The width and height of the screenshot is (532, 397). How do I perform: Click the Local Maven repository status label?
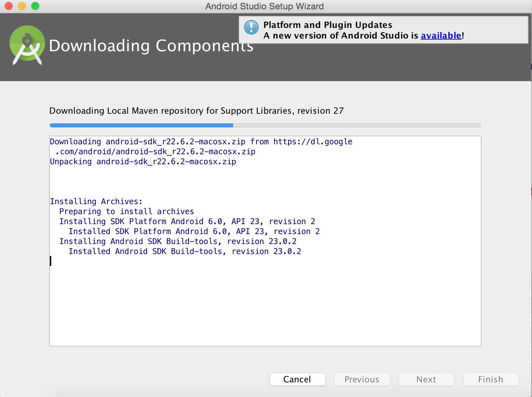coord(197,111)
